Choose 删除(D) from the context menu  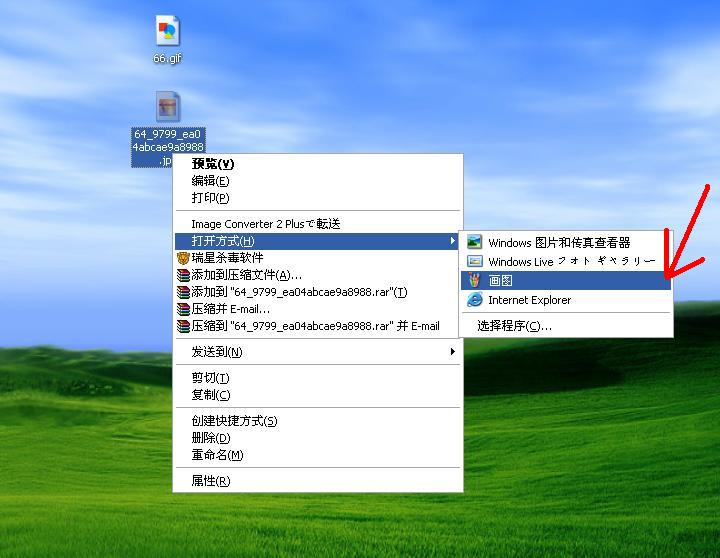coord(318,438)
